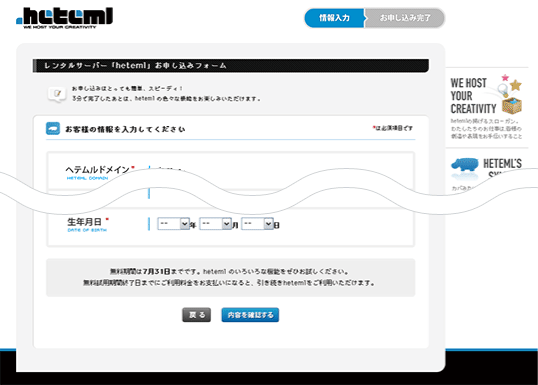538x385 pixels.
Task: Open the birth year dropdown
Action: [x=173, y=224]
